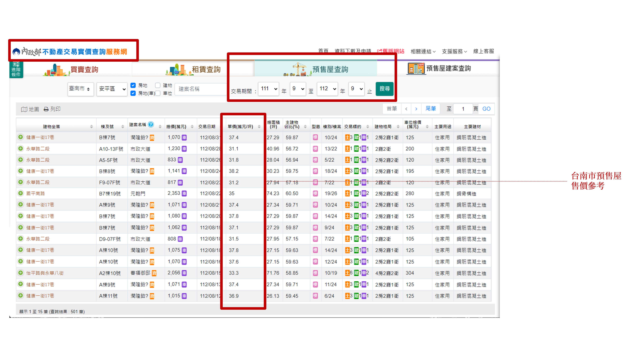The image size is (644, 362).
Task: Check the 車位 checkbox
Action: tap(158, 93)
